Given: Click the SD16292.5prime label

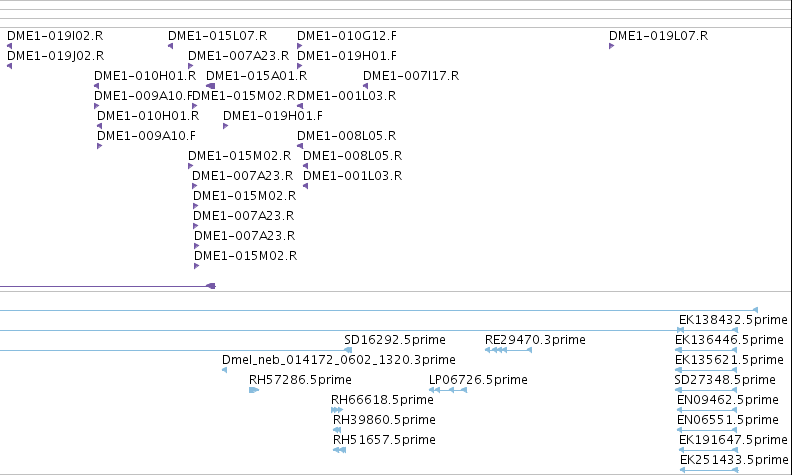Looking at the screenshot, I should tap(395, 340).
